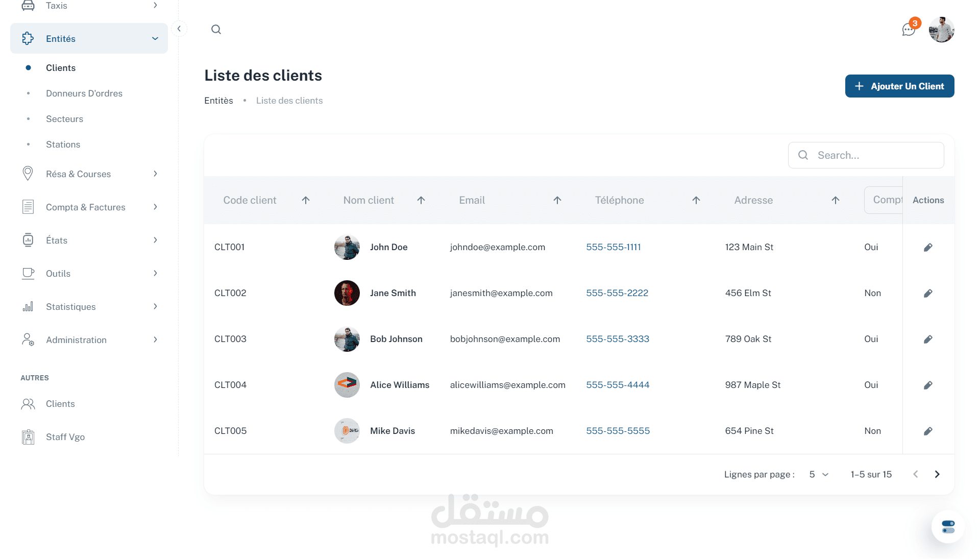Sort by Téléphone column arrow
This screenshot has width=980, height=559.
point(696,200)
